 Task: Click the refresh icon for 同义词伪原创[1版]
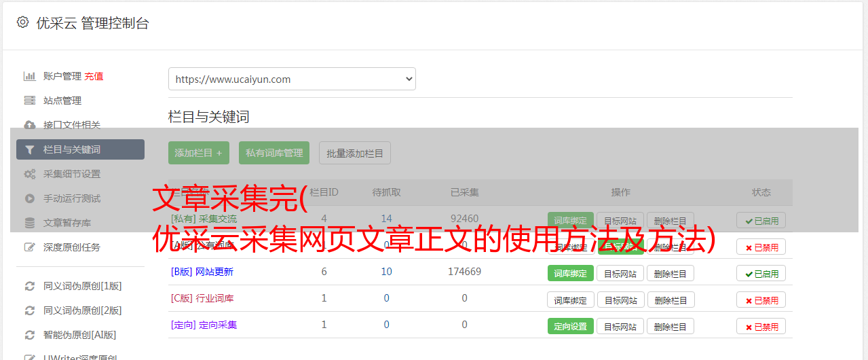(x=29, y=286)
